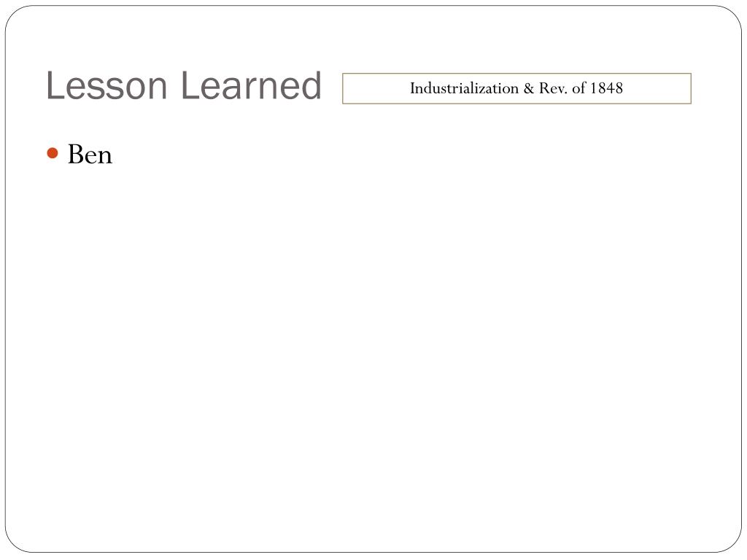
Task: Click the ampersand symbol in the text box
Action: pyautogui.click(x=529, y=88)
